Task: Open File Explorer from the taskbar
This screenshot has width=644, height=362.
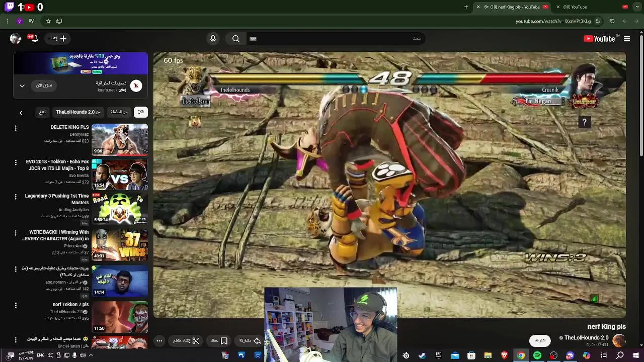Action: pyautogui.click(x=488, y=355)
